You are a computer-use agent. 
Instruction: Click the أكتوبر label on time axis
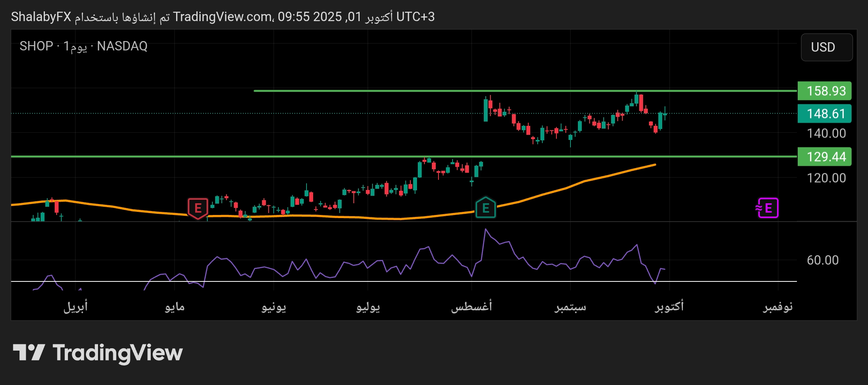click(x=669, y=306)
